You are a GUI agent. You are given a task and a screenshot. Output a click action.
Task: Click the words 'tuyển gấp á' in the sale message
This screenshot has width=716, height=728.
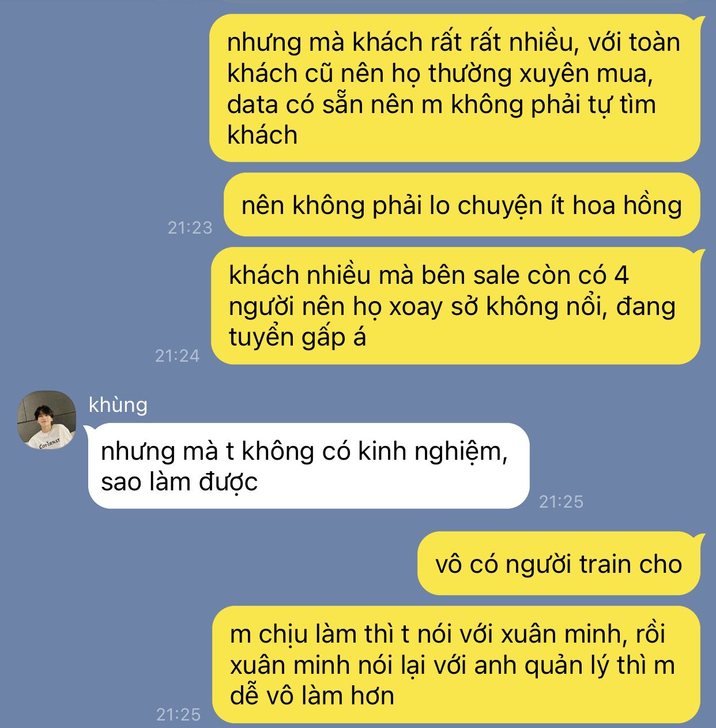click(x=297, y=337)
